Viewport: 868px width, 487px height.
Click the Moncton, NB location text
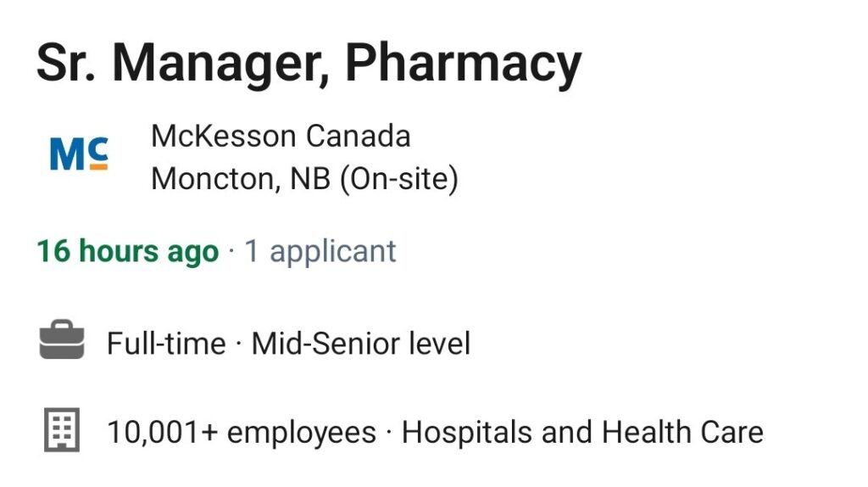click(241, 179)
